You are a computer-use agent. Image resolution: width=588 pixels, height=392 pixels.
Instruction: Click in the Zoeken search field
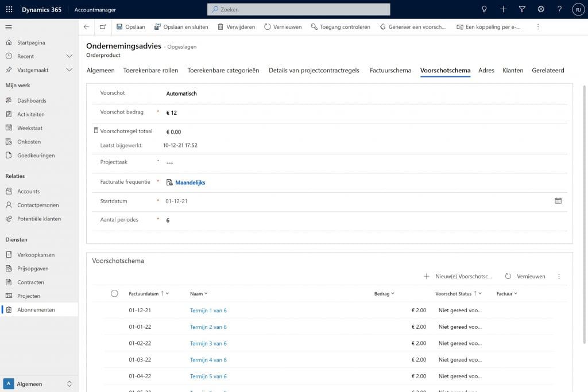[x=299, y=9]
